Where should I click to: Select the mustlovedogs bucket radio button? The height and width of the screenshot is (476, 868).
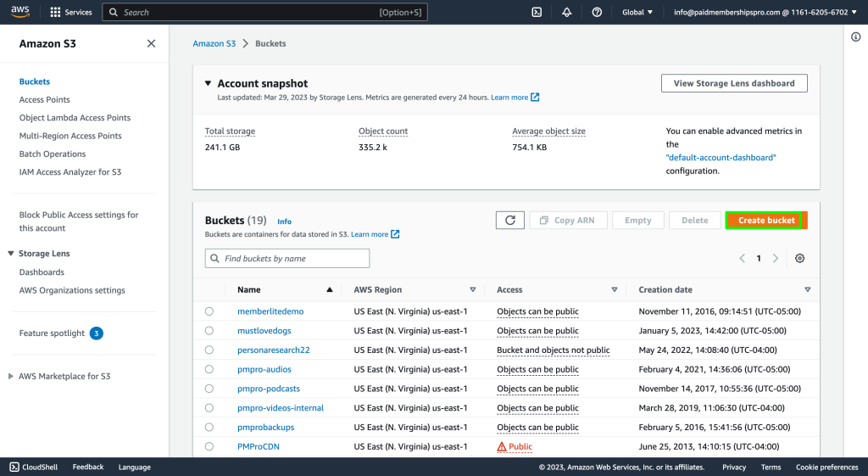tap(209, 331)
